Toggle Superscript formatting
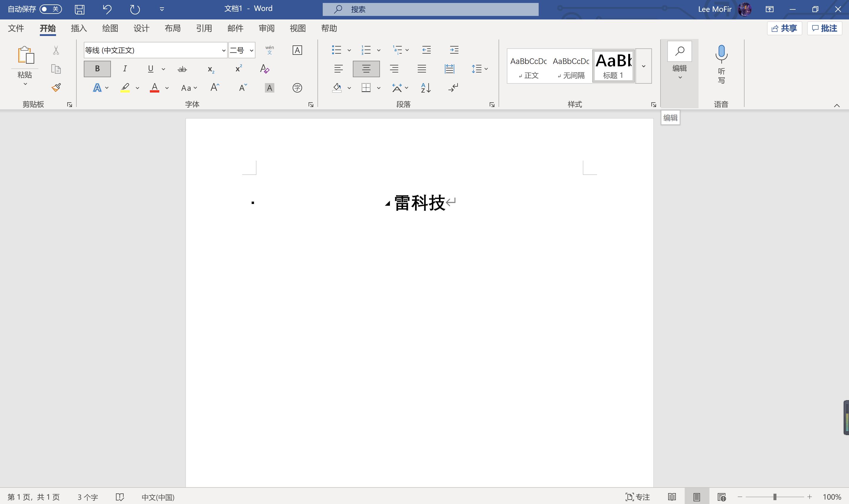Viewport: 849px width, 504px height. (239, 69)
